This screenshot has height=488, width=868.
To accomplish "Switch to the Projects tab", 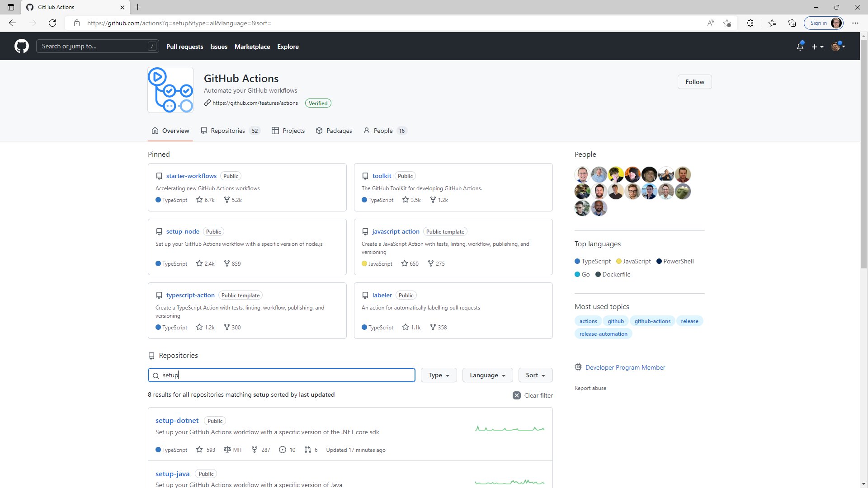I will (288, 131).
